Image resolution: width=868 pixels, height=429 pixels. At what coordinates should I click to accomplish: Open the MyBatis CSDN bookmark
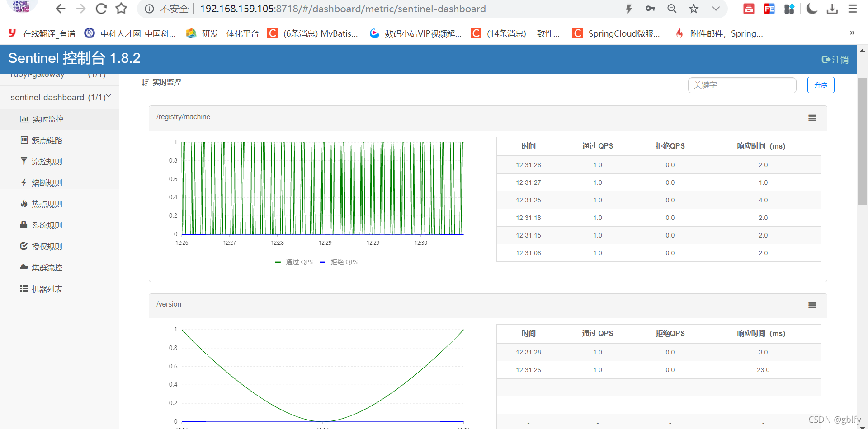[x=313, y=33]
